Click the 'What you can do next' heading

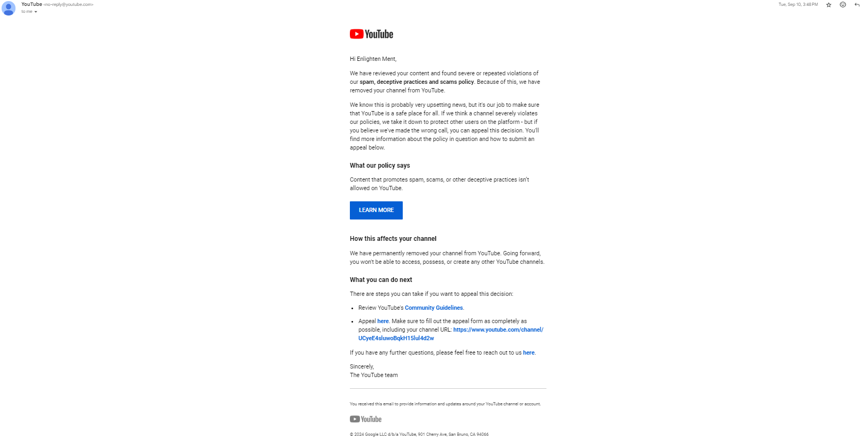pos(381,280)
